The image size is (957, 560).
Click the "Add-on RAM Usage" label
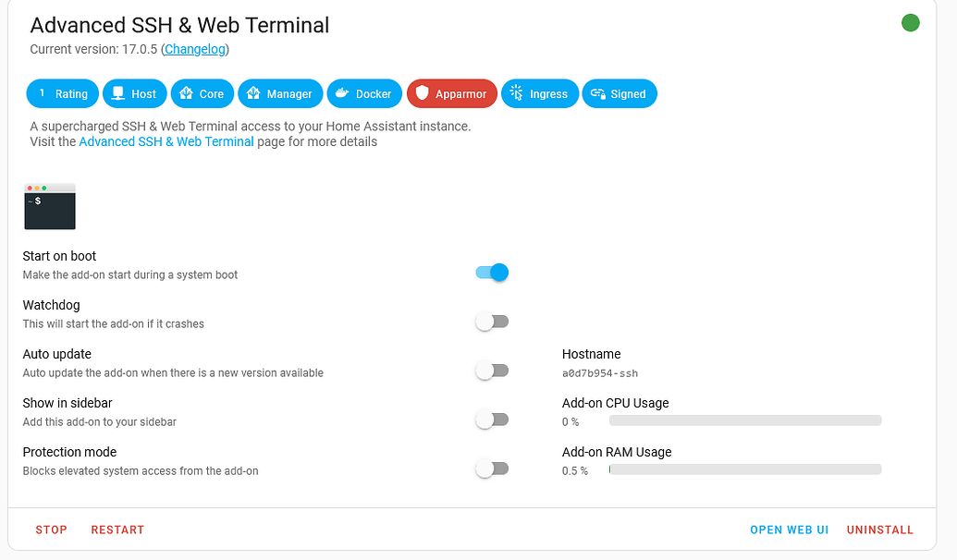click(x=617, y=452)
